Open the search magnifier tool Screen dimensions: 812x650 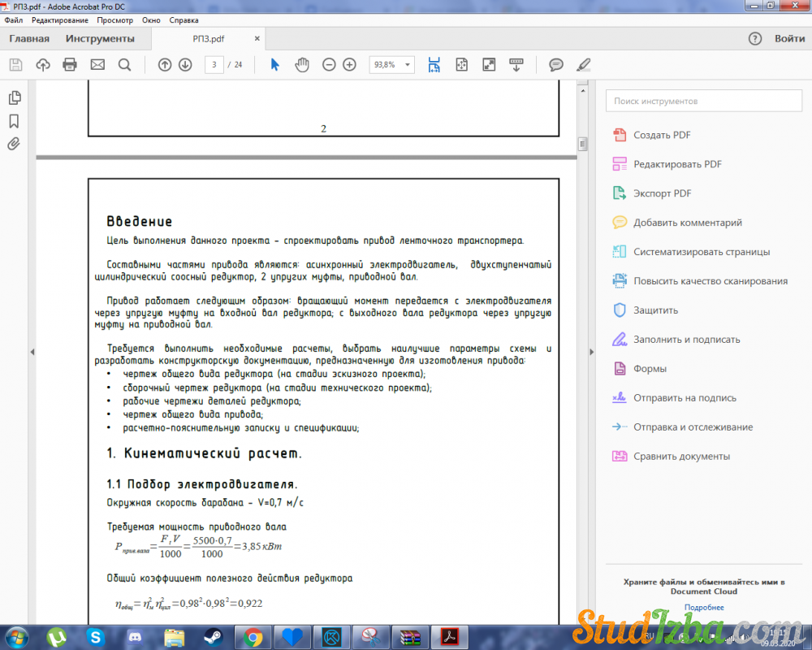pos(124,65)
